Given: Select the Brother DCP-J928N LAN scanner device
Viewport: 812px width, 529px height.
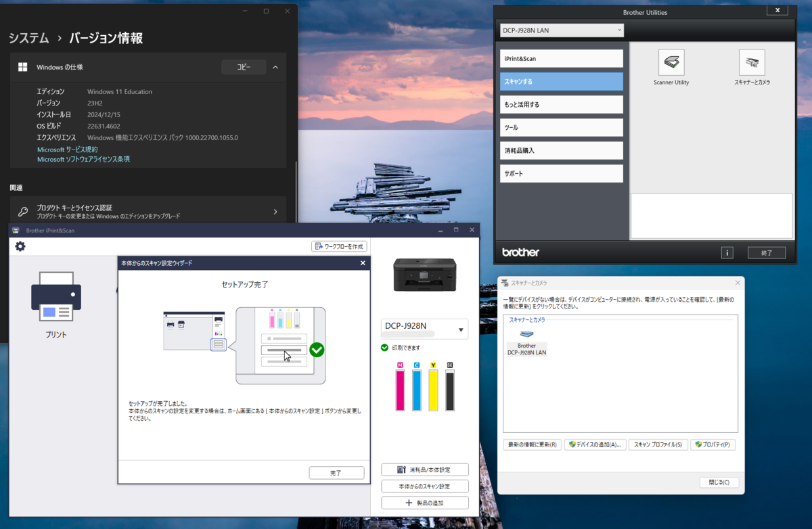Looking at the screenshot, I should coord(526,344).
